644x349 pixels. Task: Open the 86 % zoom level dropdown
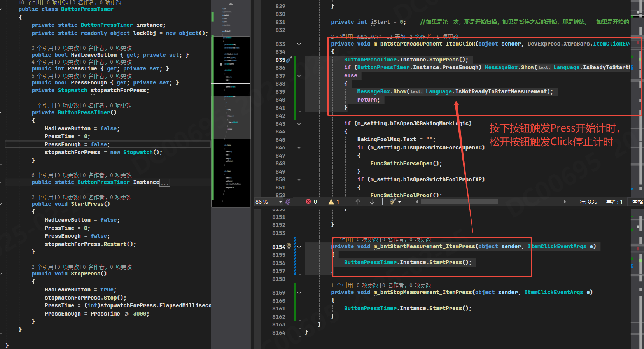point(269,202)
